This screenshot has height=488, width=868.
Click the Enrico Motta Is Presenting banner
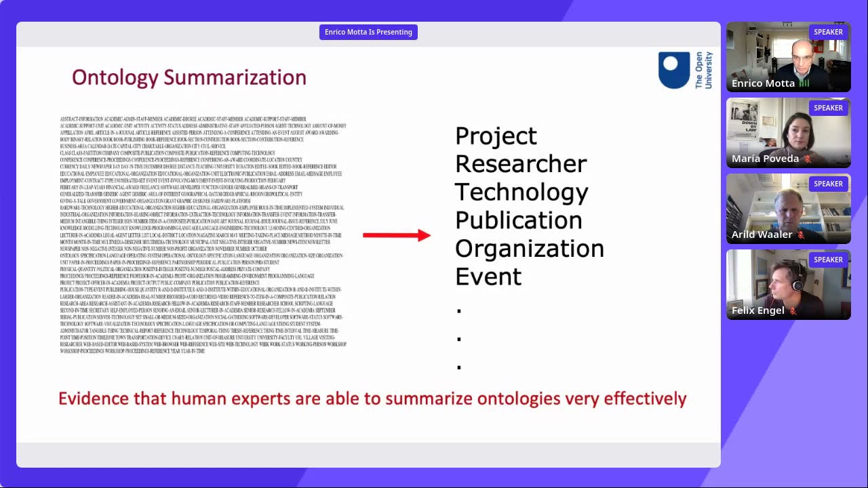368,32
